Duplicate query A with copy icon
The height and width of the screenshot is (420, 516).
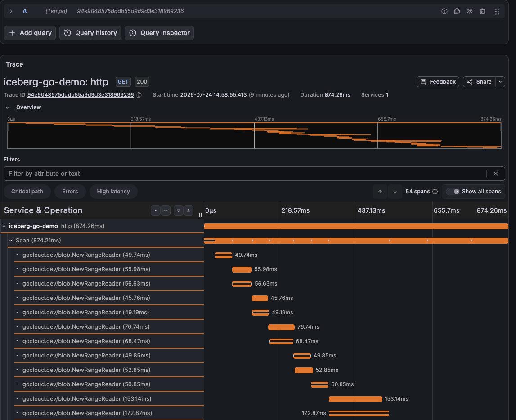click(457, 11)
